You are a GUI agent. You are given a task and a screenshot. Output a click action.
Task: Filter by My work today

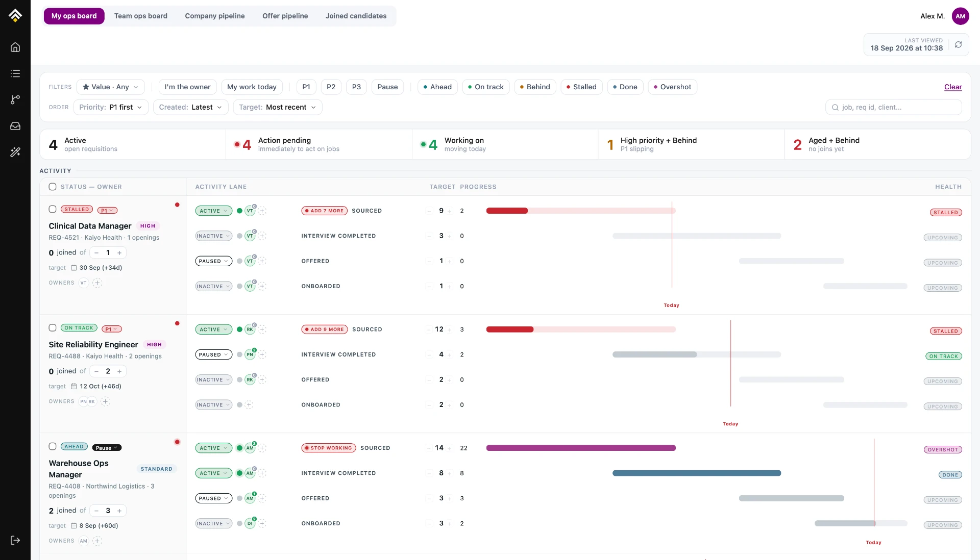click(x=252, y=87)
